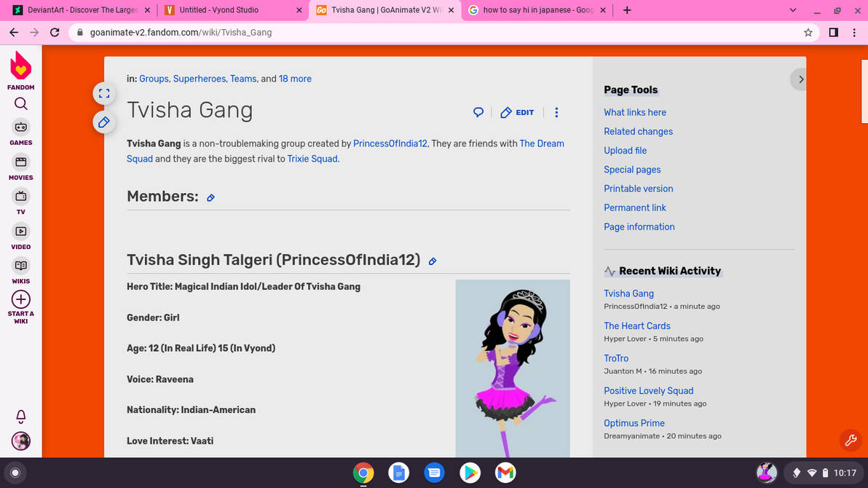Open Chrome's tab search dropdown arrow
The image size is (868, 488).
793,10
